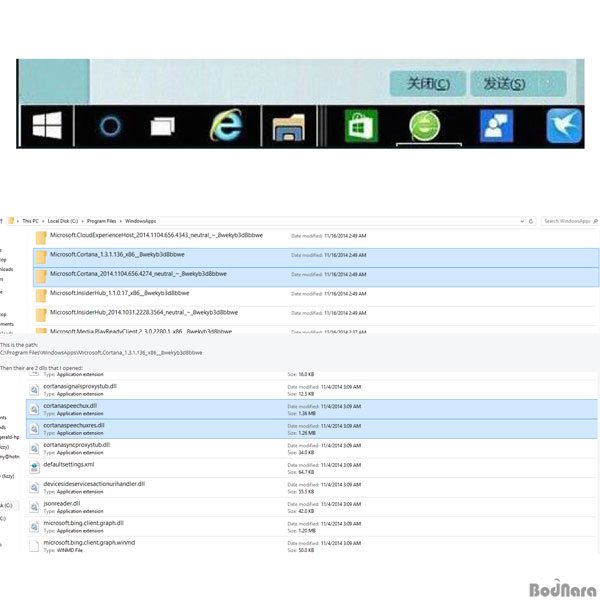The image size is (600, 600).
Task: Click the microsoft.bing.client.graph.winmd file icon
Action: click(x=34, y=546)
